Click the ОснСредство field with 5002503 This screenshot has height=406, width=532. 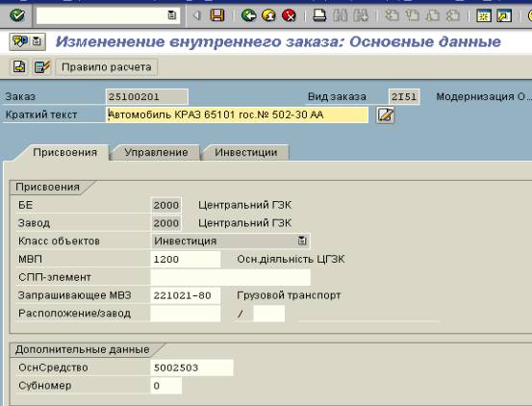tap(191, 368)
